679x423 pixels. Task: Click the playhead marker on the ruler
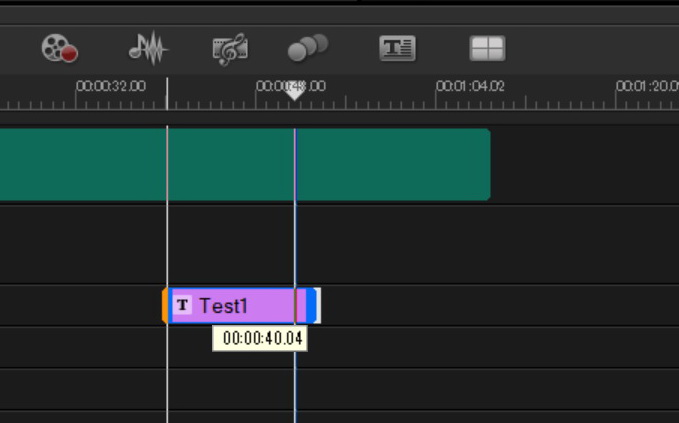coord(295,92)
